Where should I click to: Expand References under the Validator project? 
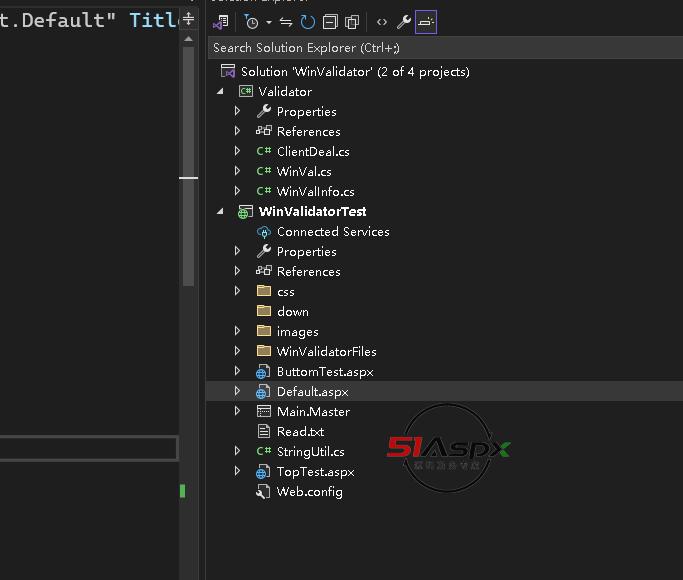tap(237, 132)
